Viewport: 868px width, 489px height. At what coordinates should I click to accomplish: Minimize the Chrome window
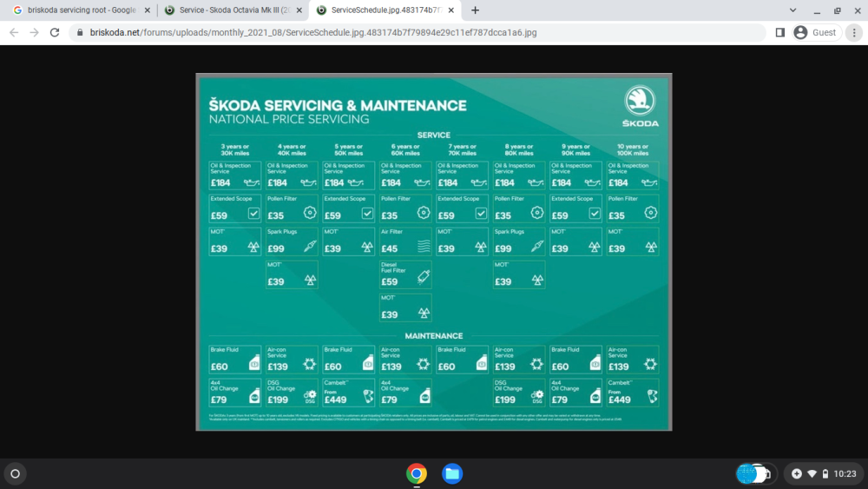click(817, 10)
